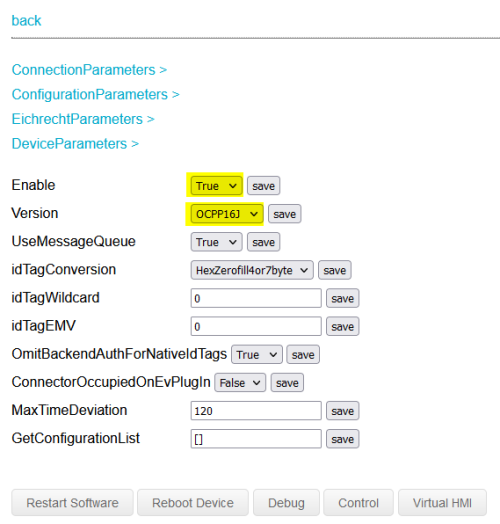Click the Restart Software button
Viewport: 500px width, 524px height.
[73, 503]
